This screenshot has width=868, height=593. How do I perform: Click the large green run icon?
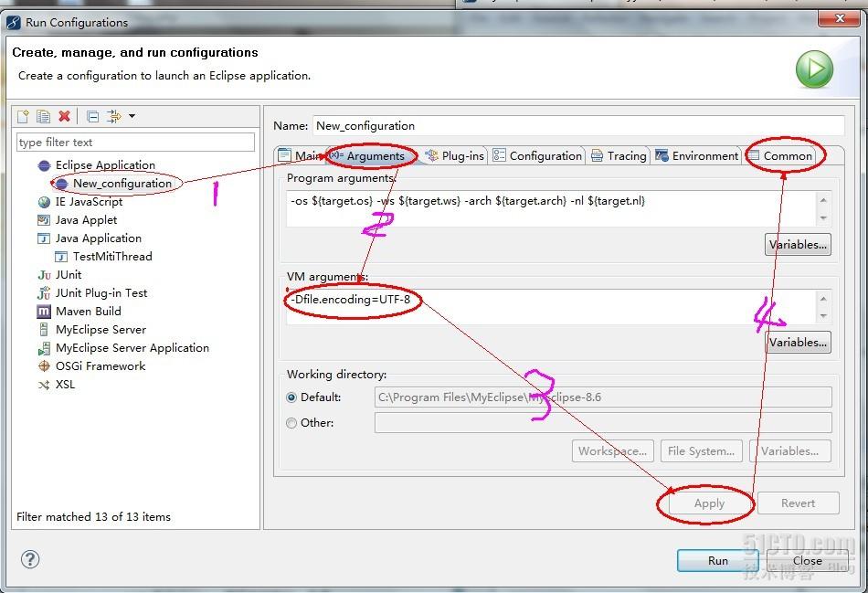pyautogui.click(x=814, y=69)
